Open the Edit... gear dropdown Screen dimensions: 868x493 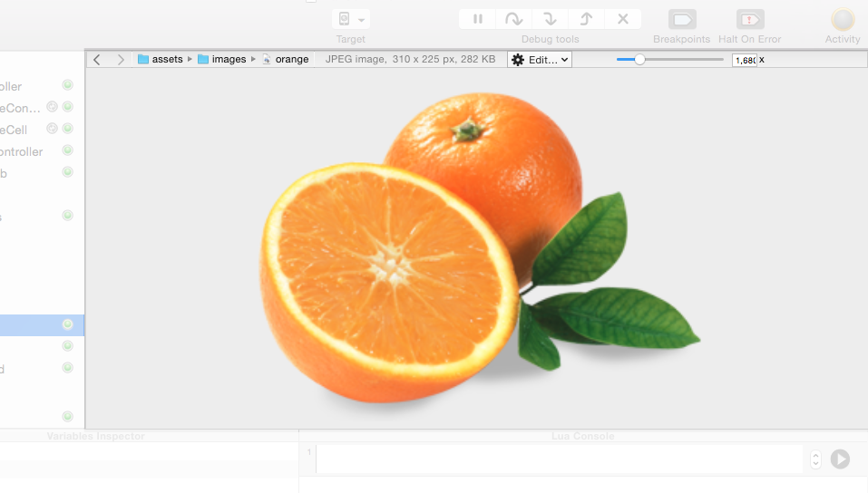(539, 60)
